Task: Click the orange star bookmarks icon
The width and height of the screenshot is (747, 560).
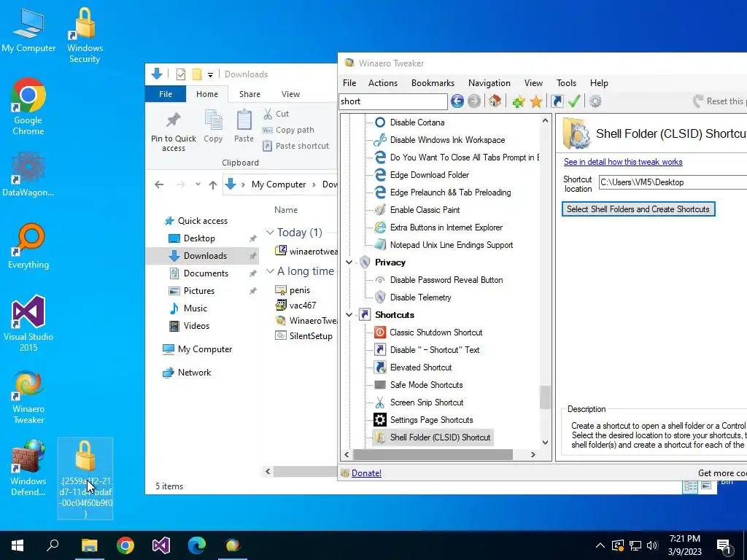Action: click(536, 101)
